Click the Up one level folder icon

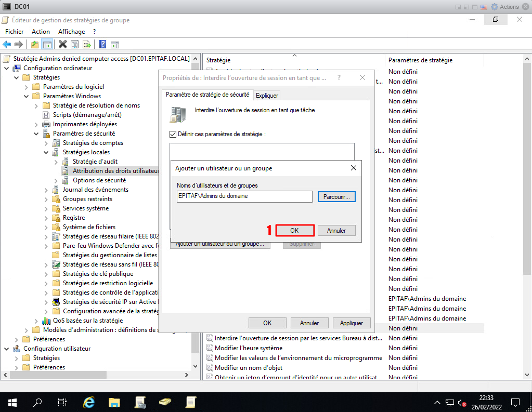[35, 45]
